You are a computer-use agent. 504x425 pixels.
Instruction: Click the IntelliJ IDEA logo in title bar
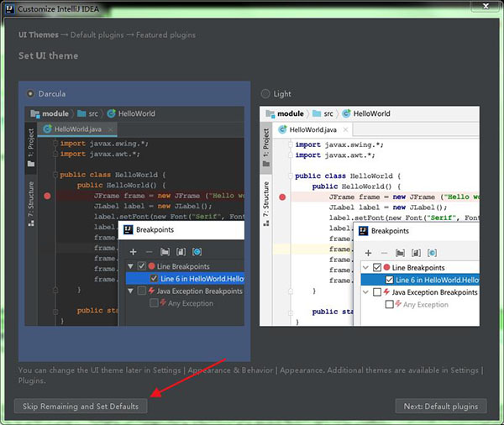(x=8, y=8)
